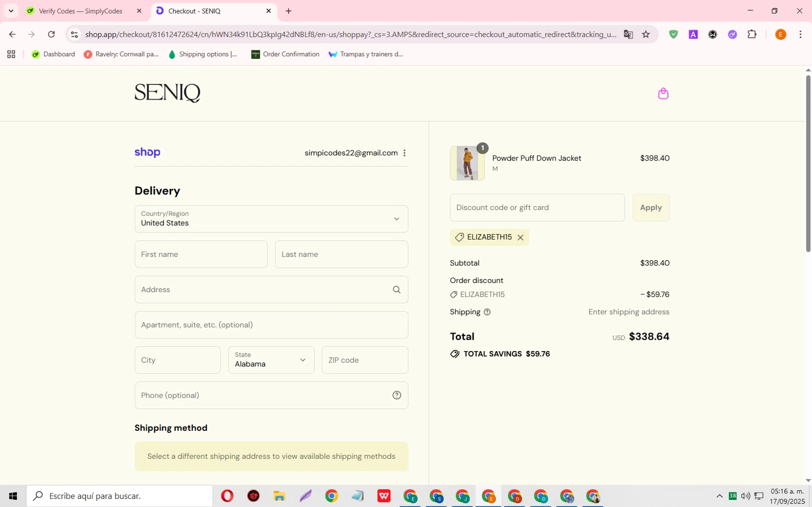
Task: Click the Powder Puff Down Jacket thumbnail
Action: [x=467, y=163]
